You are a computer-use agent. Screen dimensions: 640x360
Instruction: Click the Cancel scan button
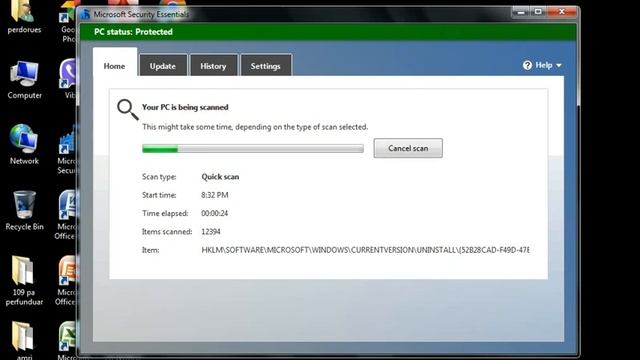click(408, 148)
